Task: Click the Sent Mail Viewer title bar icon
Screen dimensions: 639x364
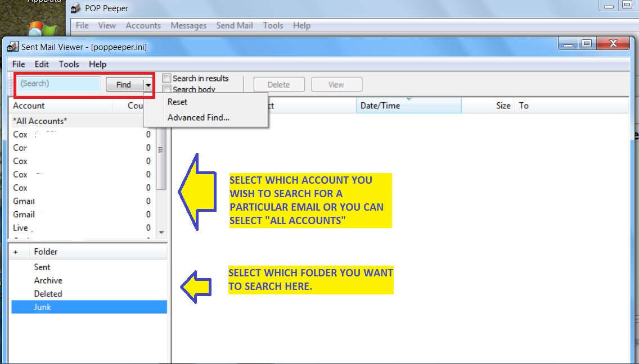Action: pyautogui.click(x=12, y=47)
